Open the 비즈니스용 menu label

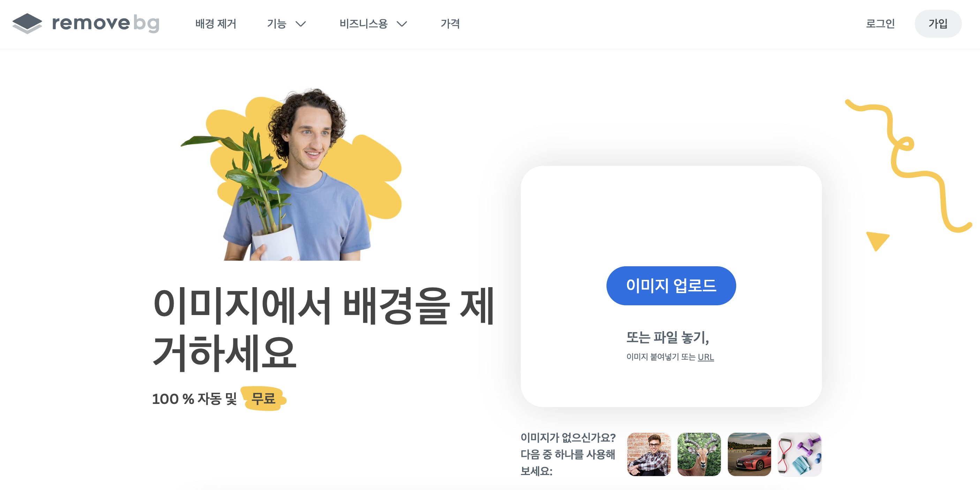tap(363, 24)
